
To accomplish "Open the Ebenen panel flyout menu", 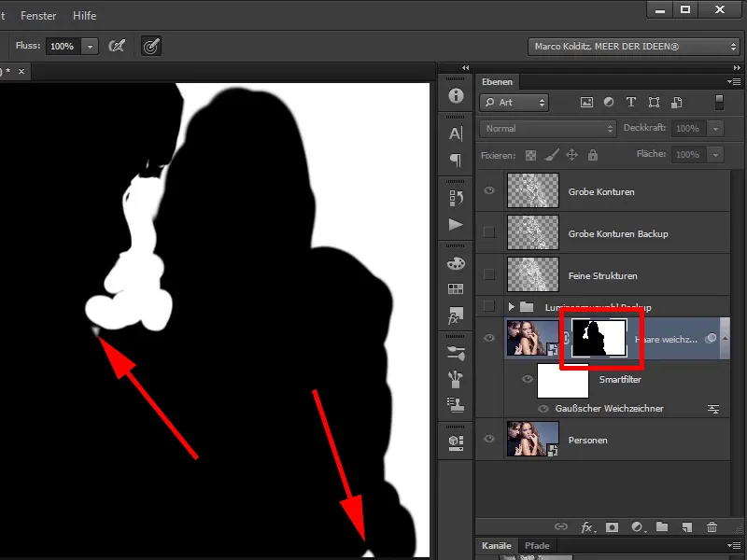I will click(x=734, y=81).
